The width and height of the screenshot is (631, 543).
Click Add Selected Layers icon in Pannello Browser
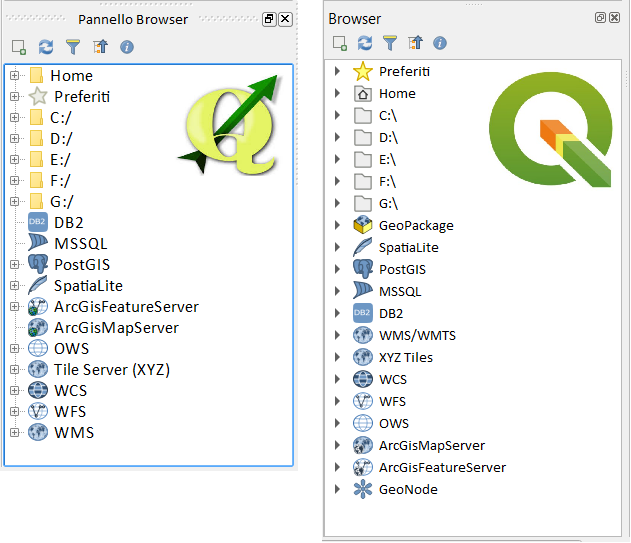coord(18,47)
